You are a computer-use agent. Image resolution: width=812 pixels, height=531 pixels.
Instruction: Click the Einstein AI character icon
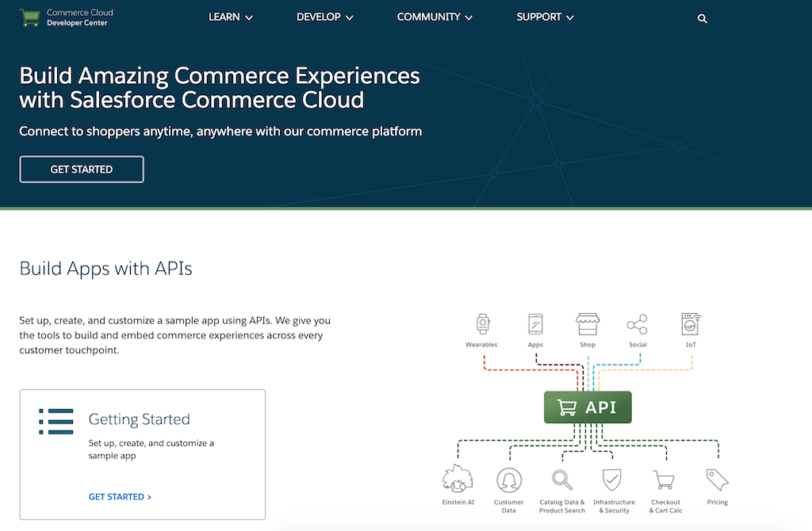tap(458, 479)
